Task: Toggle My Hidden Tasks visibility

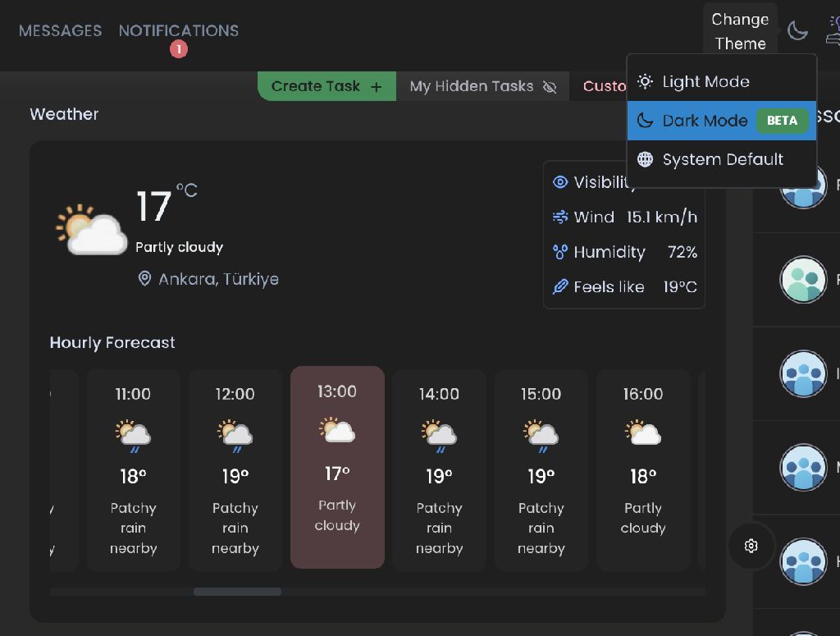Action: 482,86
